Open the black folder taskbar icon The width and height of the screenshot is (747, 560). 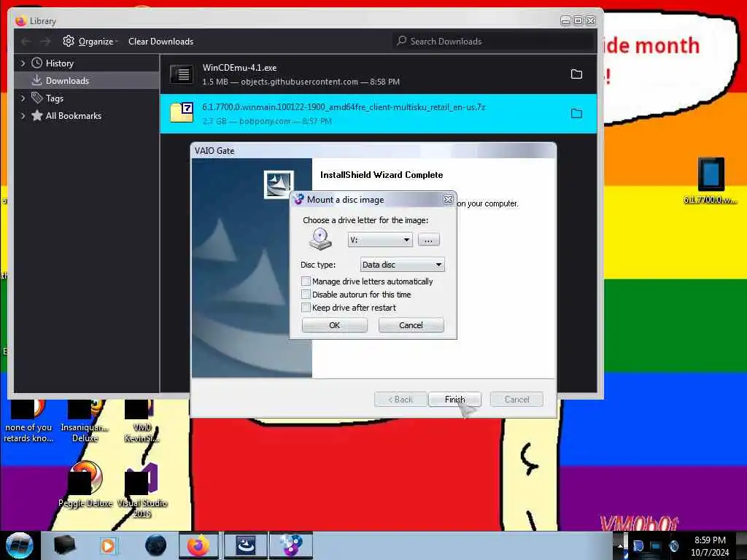pyautogui.click(x=64, y=545)
